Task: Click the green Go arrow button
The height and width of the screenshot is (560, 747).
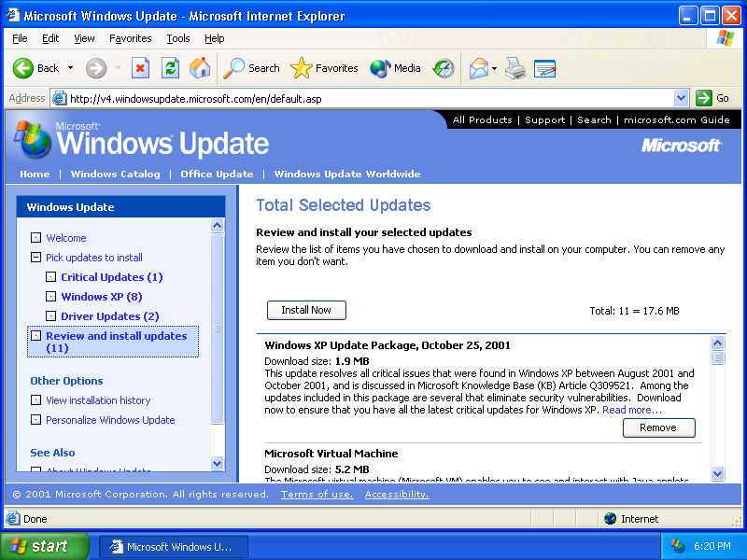Action: click(704, 98)
